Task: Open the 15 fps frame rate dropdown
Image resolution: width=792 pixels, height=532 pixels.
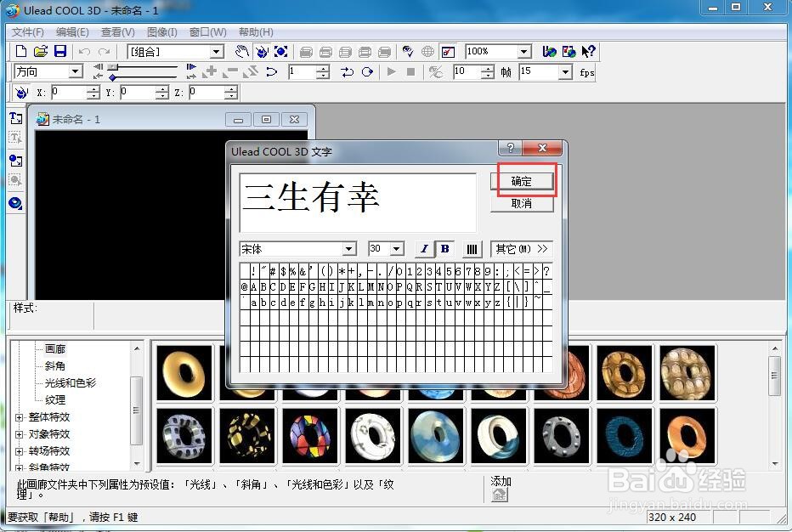Action: (x=565, y=71)
